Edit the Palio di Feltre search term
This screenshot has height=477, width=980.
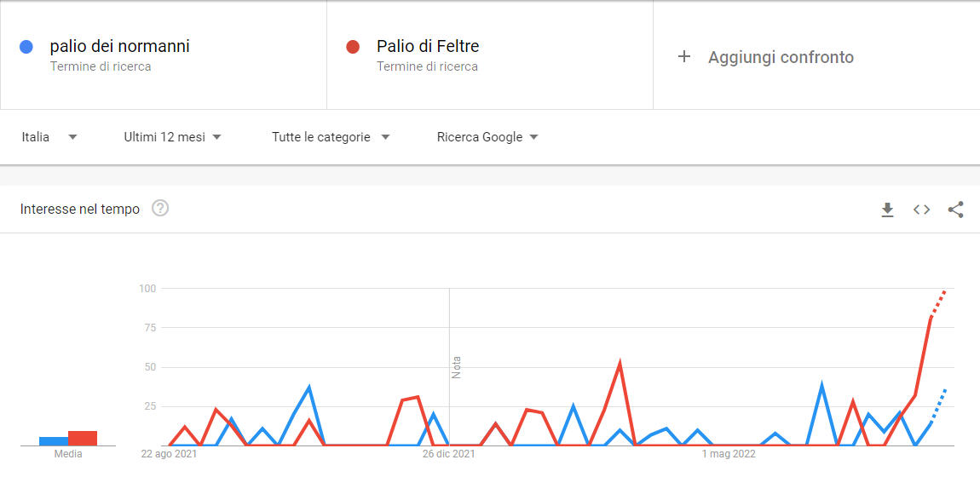point(428,46)
